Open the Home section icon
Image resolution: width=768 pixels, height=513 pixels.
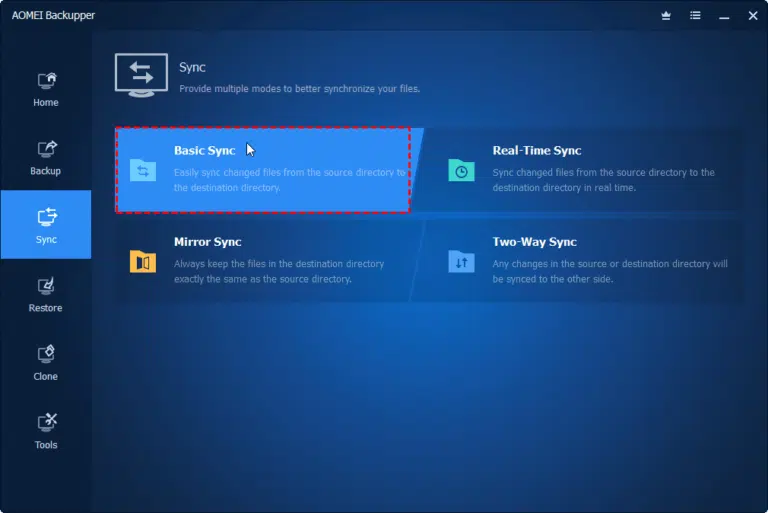47,81
